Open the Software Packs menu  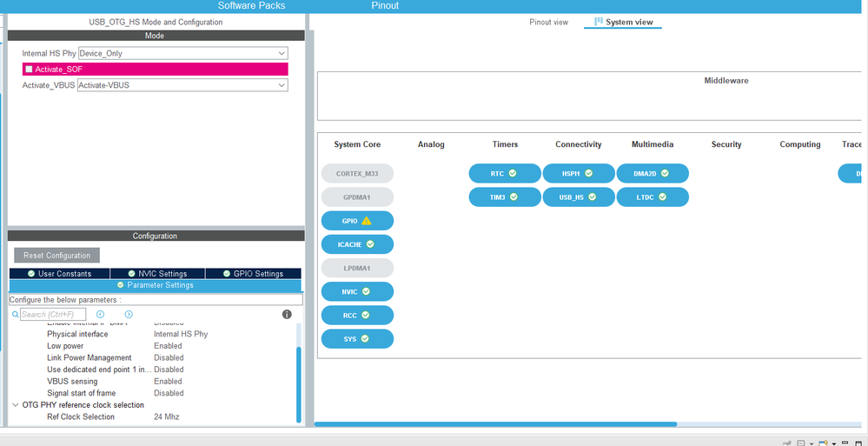click(x=251, y=5)
